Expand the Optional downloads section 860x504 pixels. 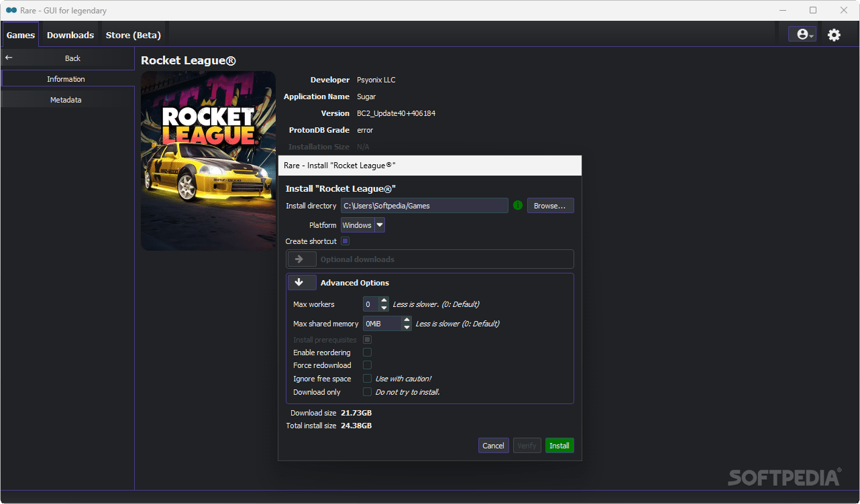(x=302, y=259)
